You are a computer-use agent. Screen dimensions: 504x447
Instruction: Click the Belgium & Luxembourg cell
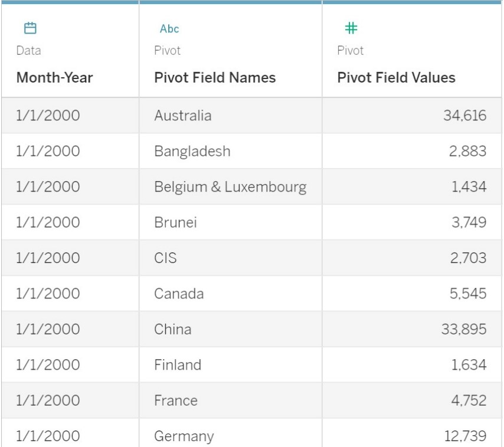click(x=230, y=187)
